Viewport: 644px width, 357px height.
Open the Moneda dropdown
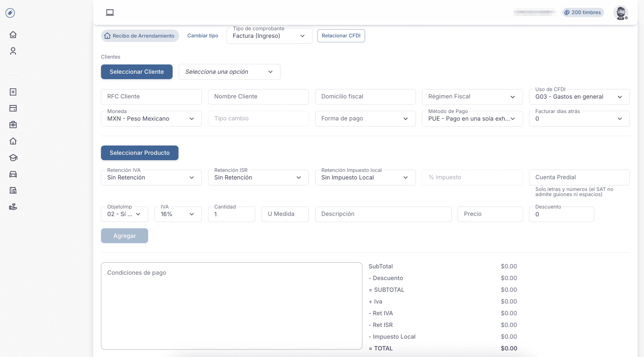tap(151, 118)
